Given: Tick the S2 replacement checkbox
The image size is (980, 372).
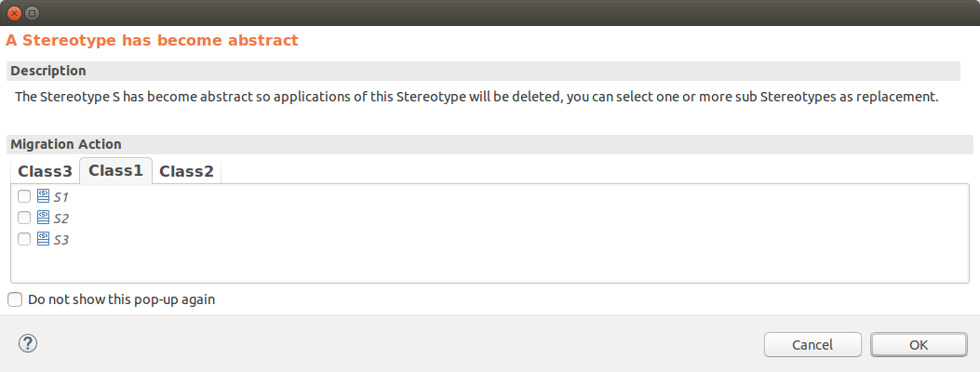Looking at the screenshot, I should point(24,218).
